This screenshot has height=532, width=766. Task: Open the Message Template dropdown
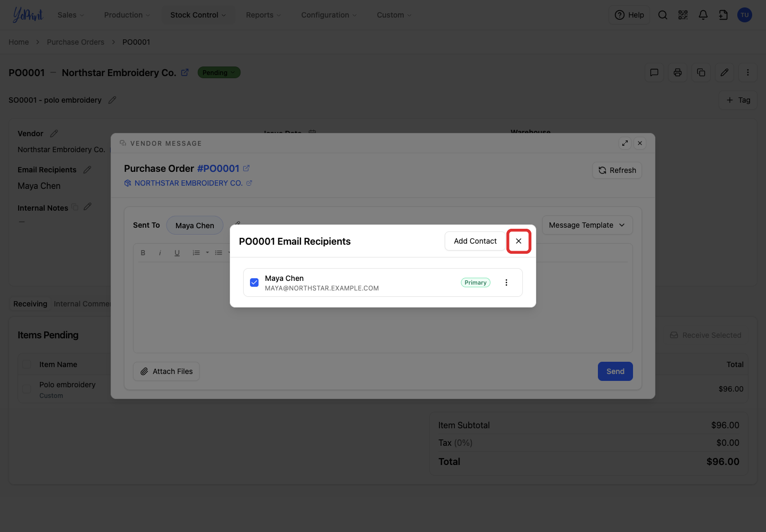point(587,225)
